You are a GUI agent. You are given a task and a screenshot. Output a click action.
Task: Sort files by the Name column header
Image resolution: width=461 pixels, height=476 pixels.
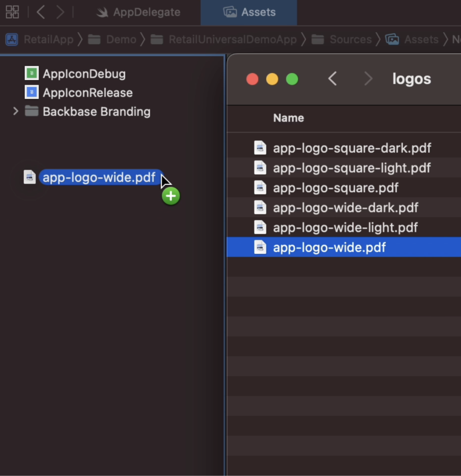point(288,118)
